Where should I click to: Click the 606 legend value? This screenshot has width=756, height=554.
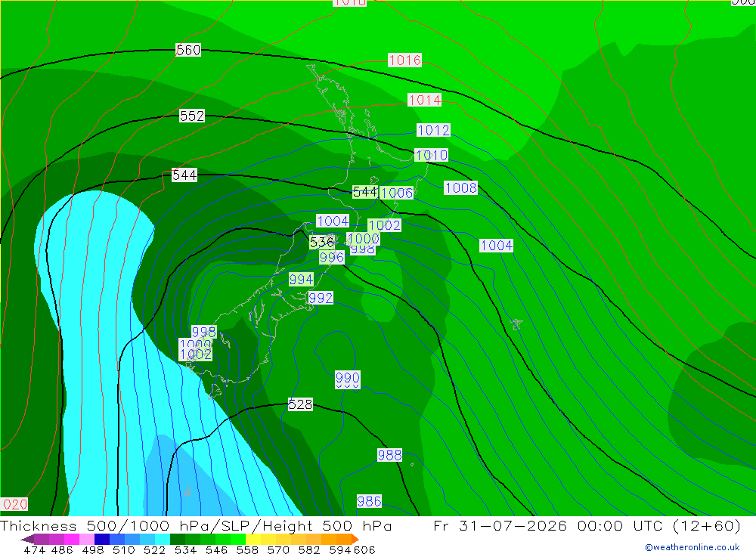point(364,549)
